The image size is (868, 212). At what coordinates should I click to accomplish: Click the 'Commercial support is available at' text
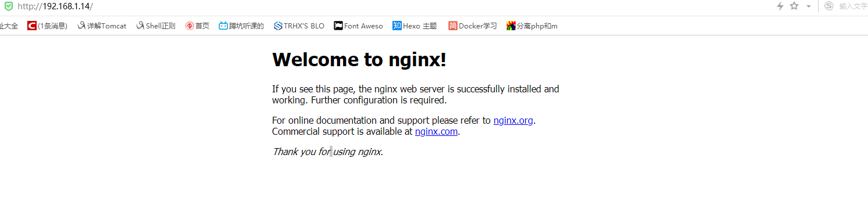[x=342, y=131]
